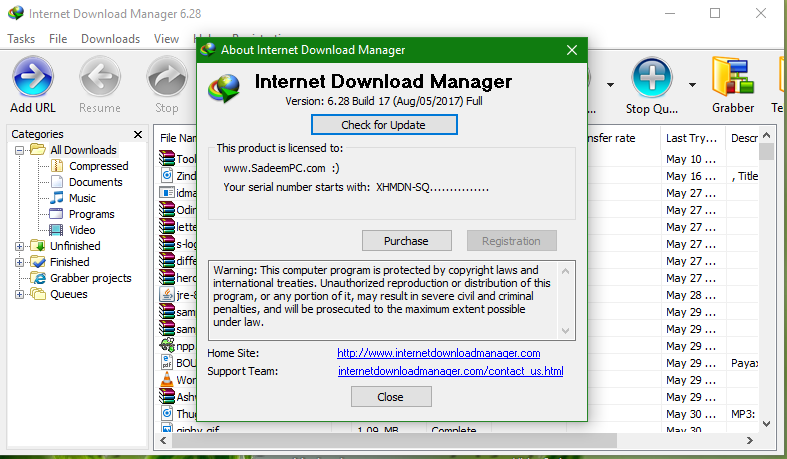Viewport: 787px width, 459px height.
Task: Click the IDM logo in About dialog
Action: (x=224, y=88)
